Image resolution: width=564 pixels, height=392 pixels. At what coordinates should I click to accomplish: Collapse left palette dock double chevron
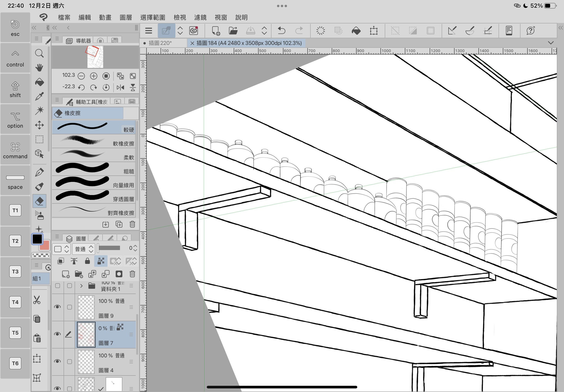point(34,28)
